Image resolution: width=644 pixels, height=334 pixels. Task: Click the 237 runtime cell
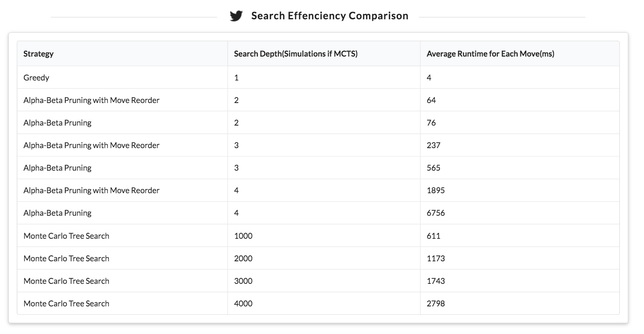pyautogui.click(x=433, y=145)
